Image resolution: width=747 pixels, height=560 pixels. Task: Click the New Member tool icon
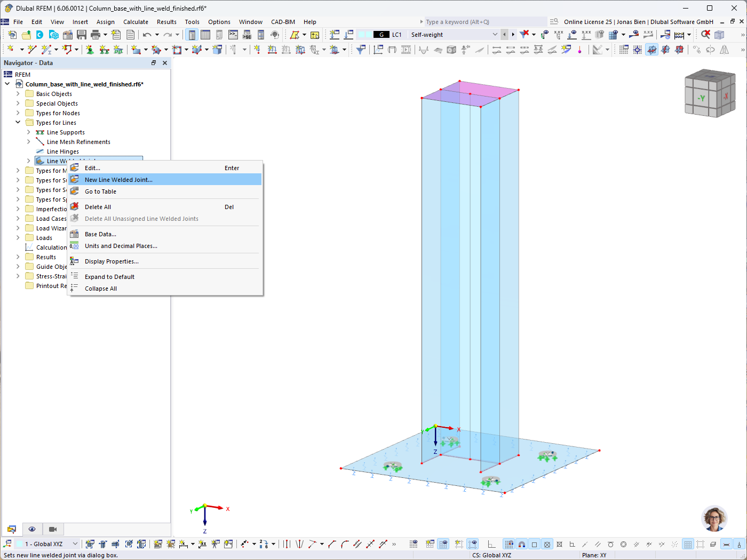[46, 49]
